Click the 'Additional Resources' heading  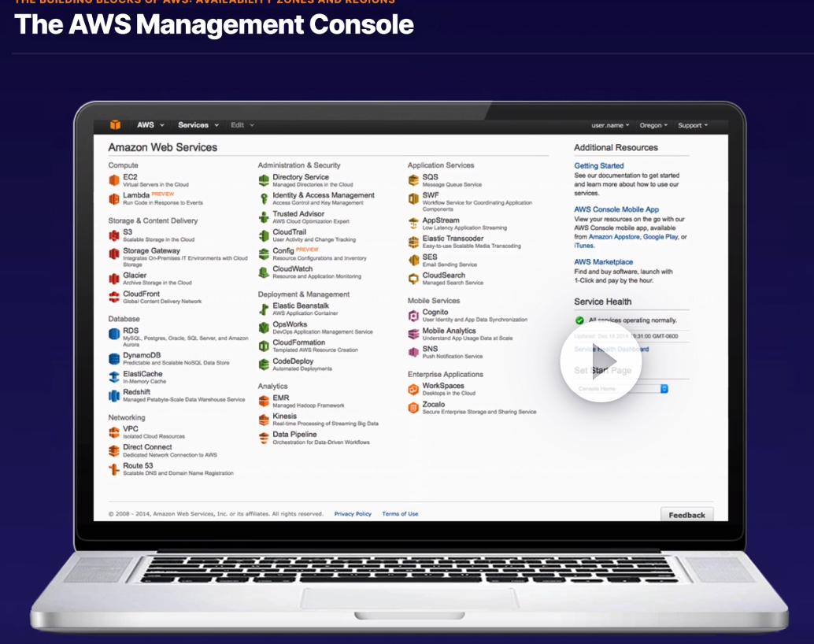[616, 147]
